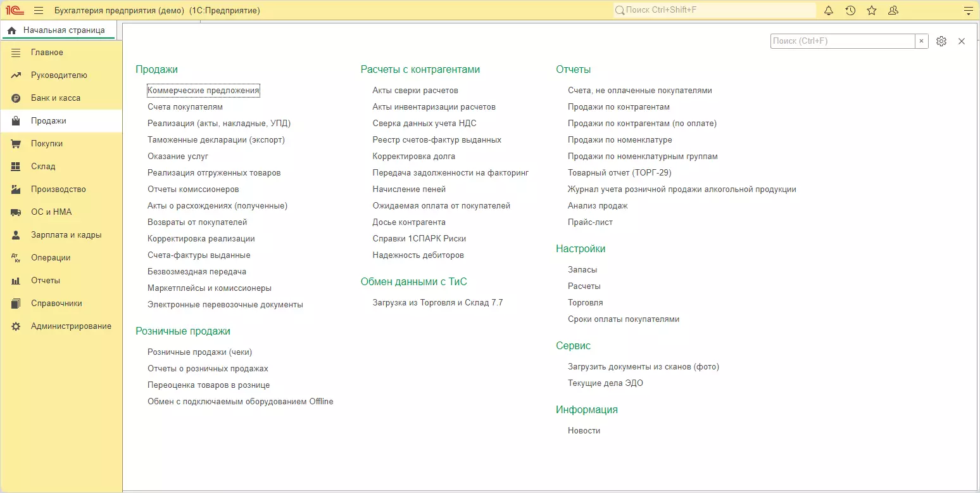This screenshot has width=980, height=493.
Task: Open Счета покупателям link
Action: point(185,107)
